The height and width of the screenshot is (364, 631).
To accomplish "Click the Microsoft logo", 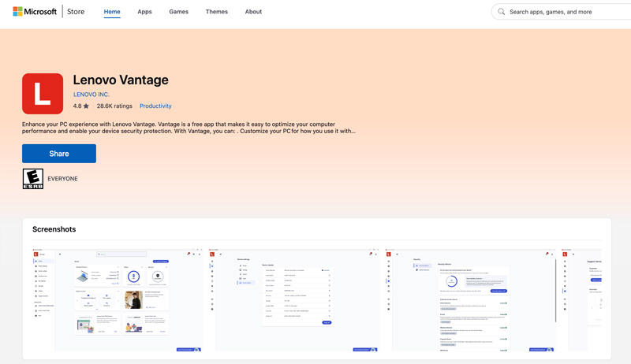I will click(x=35, y=12).
